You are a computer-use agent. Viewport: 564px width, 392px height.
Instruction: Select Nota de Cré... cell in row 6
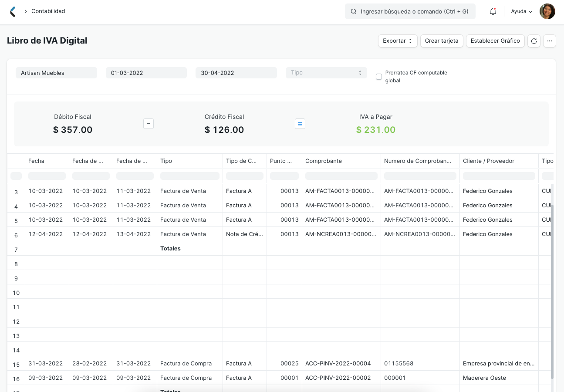click(245, 234)
